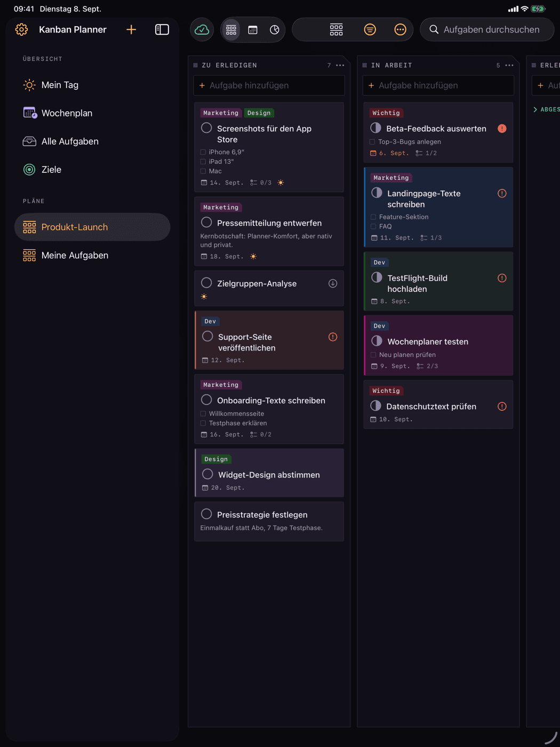Focus the Aufgaben durchsuchen search field
The width and height of the screenshot is (560, 747).
point(487,29)
